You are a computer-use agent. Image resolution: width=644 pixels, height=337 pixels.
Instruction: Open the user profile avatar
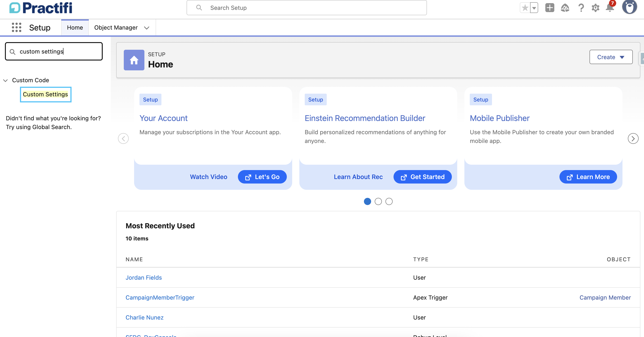click(x=629, y=7)
